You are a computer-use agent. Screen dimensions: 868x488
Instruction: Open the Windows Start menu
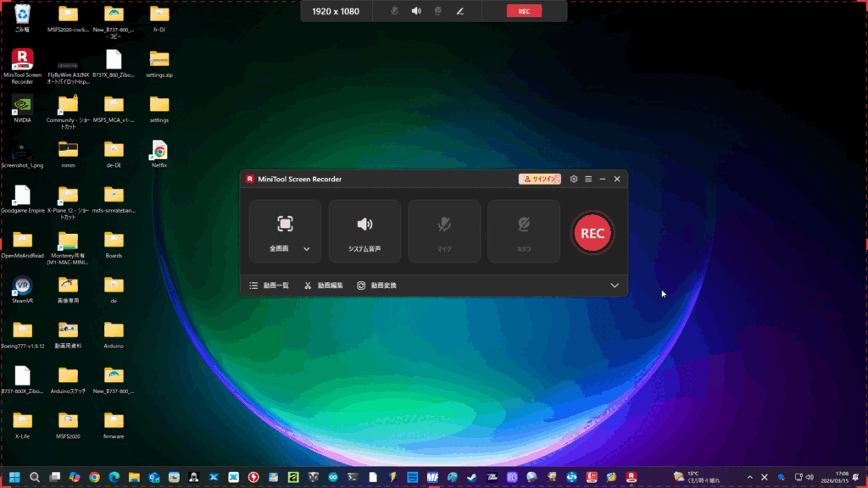(14, 477)
